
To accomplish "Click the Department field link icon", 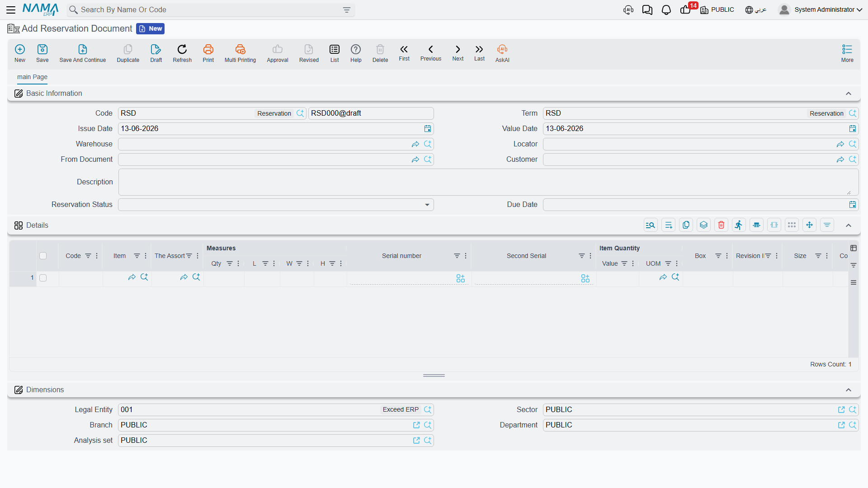I will point(841,425).
